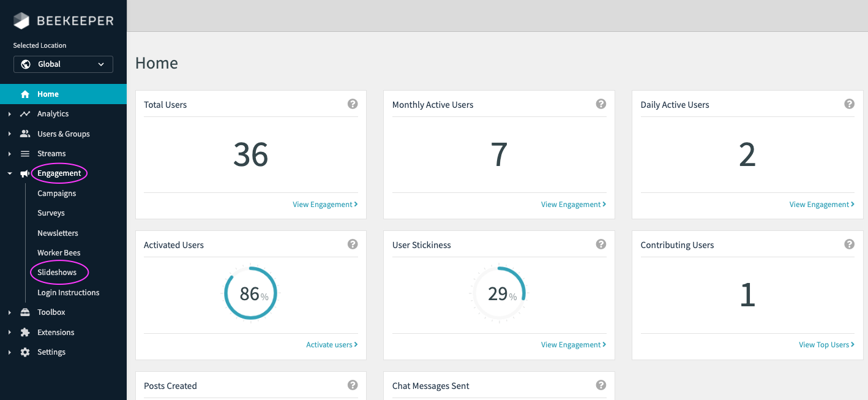Viewport: 868px width, 400px height.
Task: Click the Extensions puzzle piece icon
Action: [25, 332]
